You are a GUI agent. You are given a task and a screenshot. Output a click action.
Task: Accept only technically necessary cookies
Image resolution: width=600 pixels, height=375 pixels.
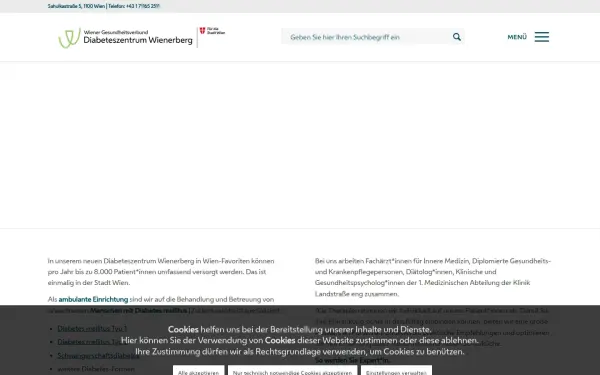point(292,371)
